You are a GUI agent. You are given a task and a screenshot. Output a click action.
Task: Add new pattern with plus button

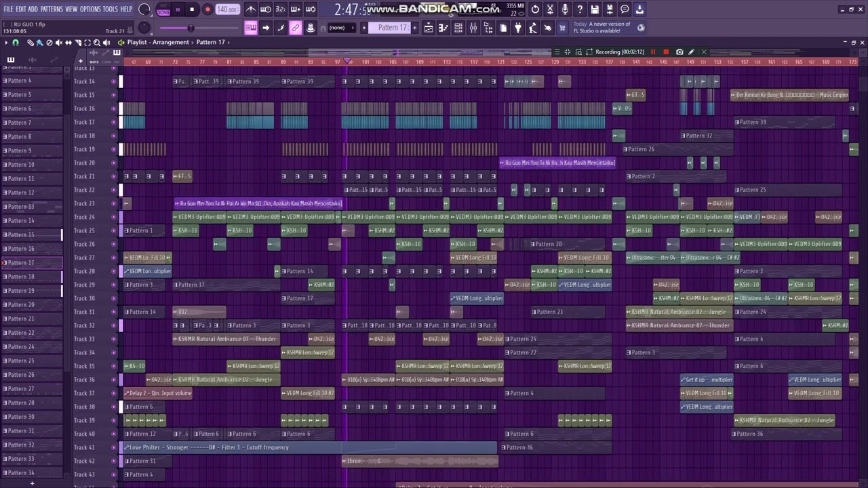(x=415, y=28)
